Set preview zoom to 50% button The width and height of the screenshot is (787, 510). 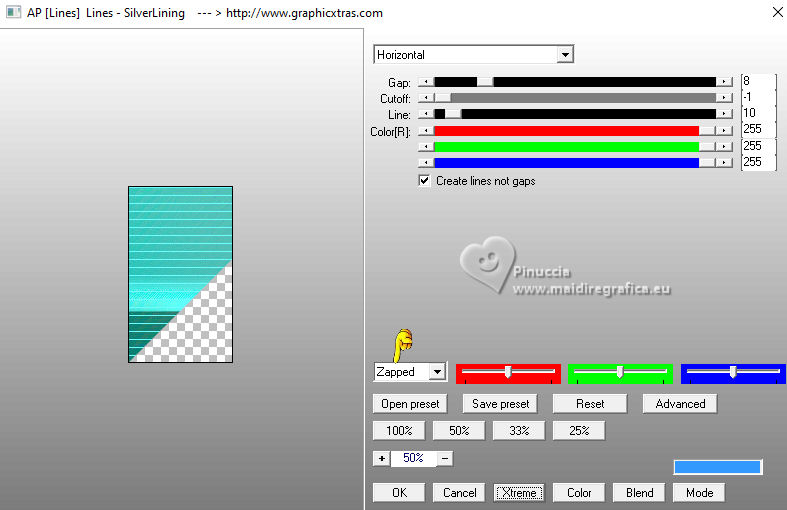(459, 431)
